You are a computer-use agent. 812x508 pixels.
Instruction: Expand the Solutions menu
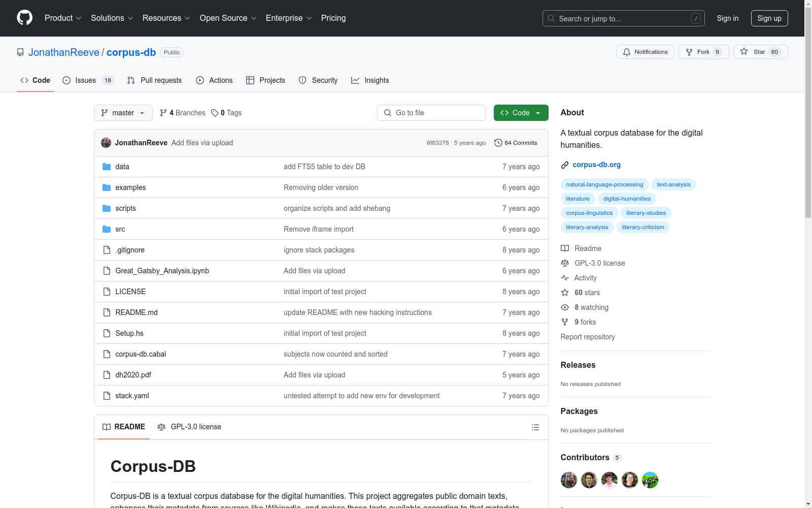[x=112, y=18]
